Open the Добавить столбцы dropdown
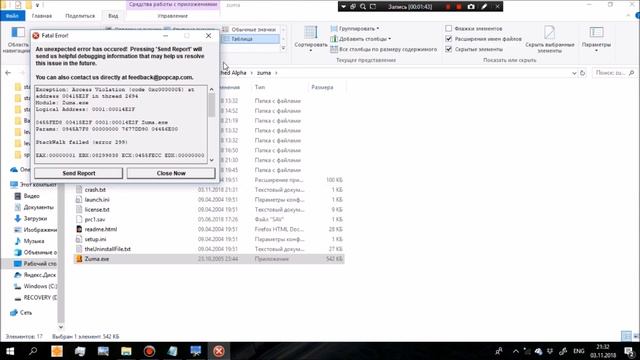The width and height of the screenshot is (640, 360). pyautogui.click(x=361, y=39)
